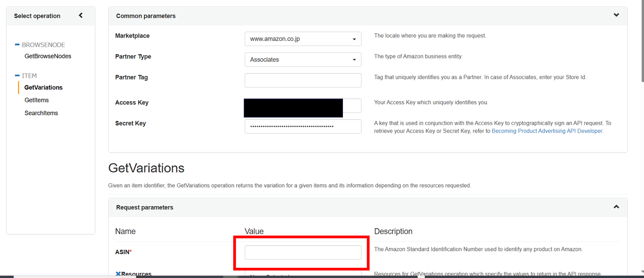Click the Marketplace parameter label
The height and width of the screenshot is (278, 644).
[132, 36]
